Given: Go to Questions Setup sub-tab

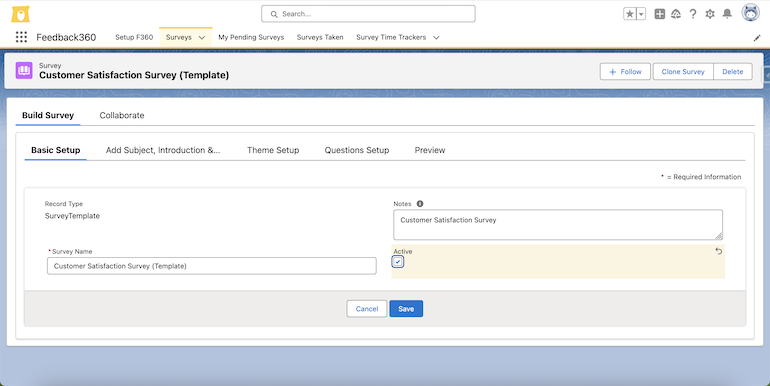Looking at the screenshot, I should 357,150.
